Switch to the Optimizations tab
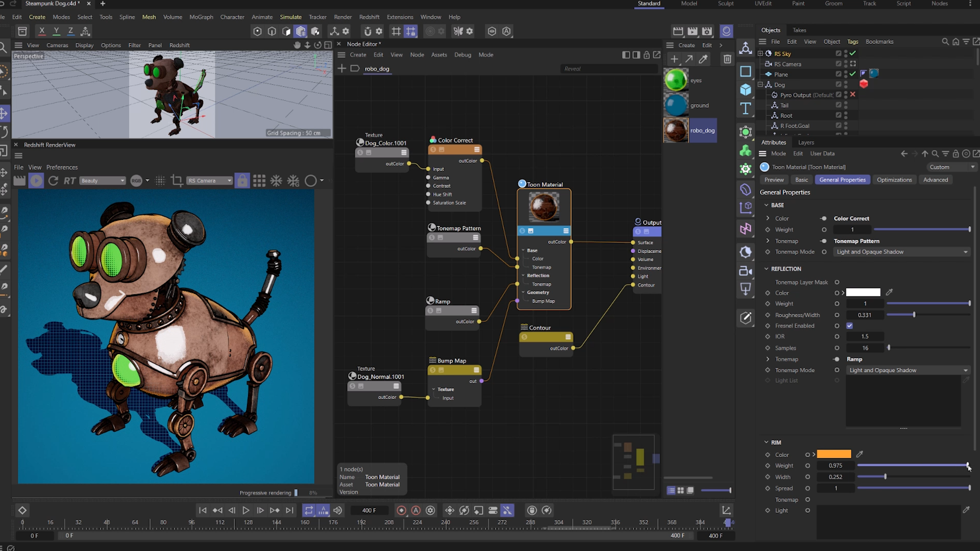Image resolution: width=980 pixels, height=551 pixels. pyautogui.click(x=894, y=180)
